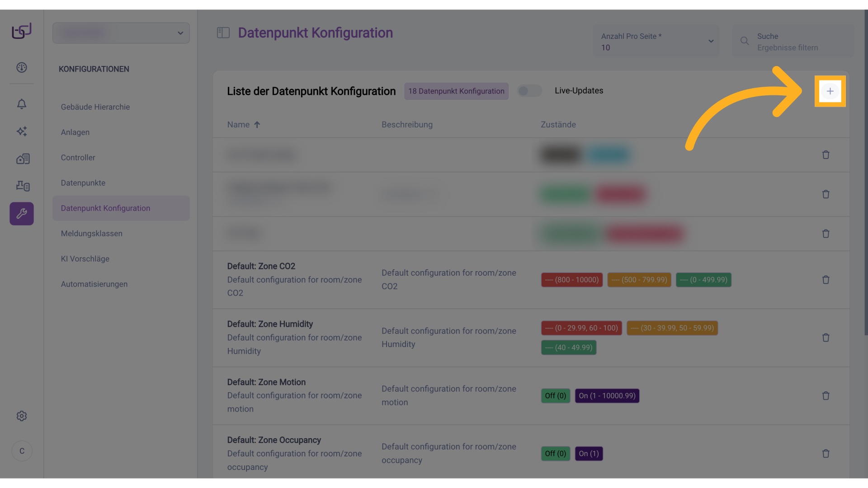
Task: Delete Default: Zone Motion via trash icon
Action: 826,396
